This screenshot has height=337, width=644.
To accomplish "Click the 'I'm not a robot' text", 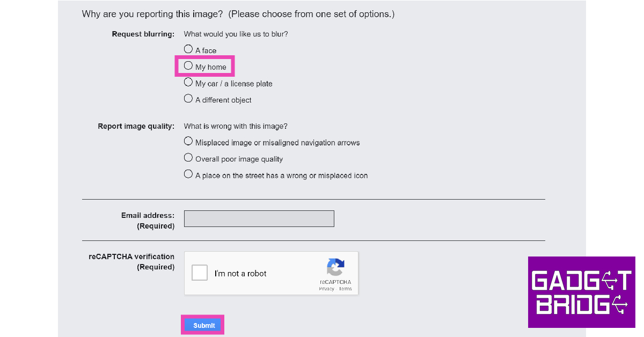I will point(240,274).
